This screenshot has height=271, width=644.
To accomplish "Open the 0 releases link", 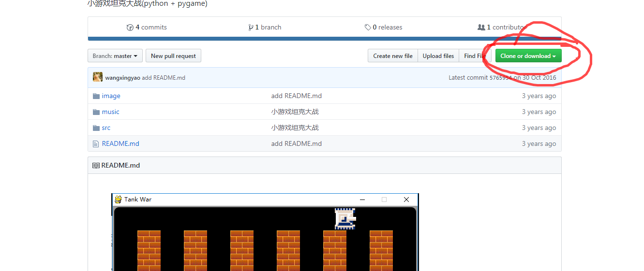I will [x=383, y=28].
